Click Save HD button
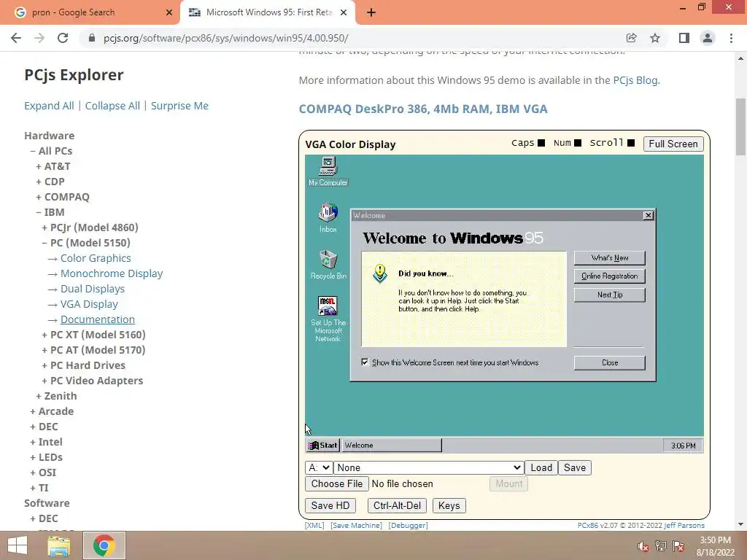This screenshot has width=747, height=560. tap(330, 506)
